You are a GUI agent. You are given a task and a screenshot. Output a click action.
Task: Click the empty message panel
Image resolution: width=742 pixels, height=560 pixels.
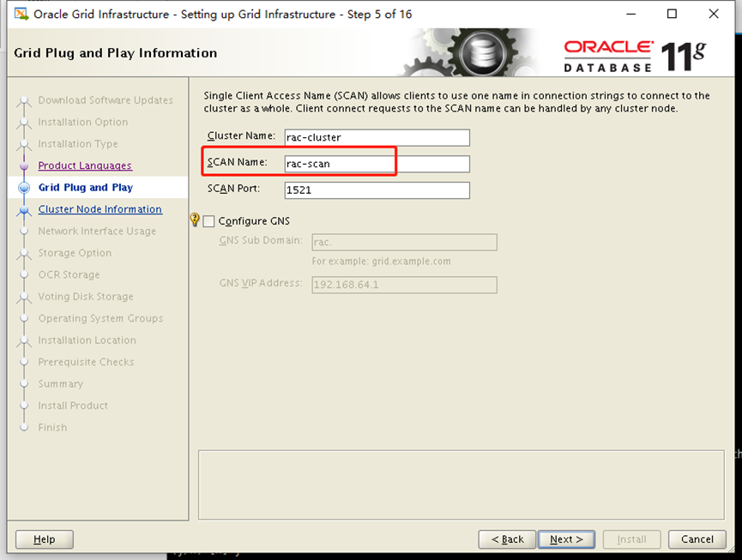[x=461, y=485]
